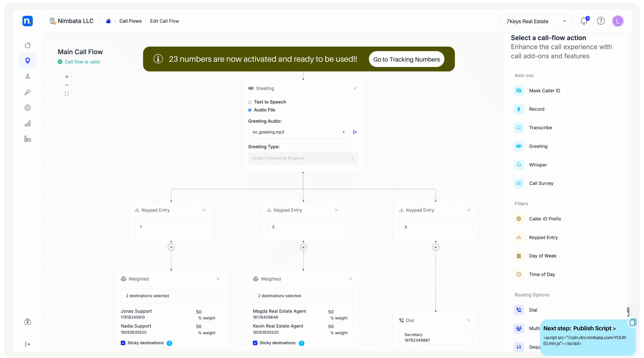Add the Time of Day filter
Image resolution: width=644 pixels, height=358 pixels.
tap(534, 275)
